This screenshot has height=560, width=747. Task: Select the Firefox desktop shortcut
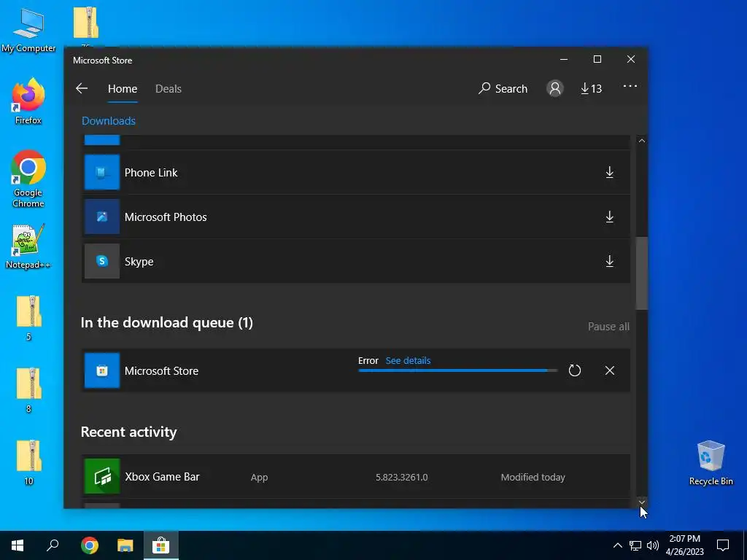pos(28,101)
